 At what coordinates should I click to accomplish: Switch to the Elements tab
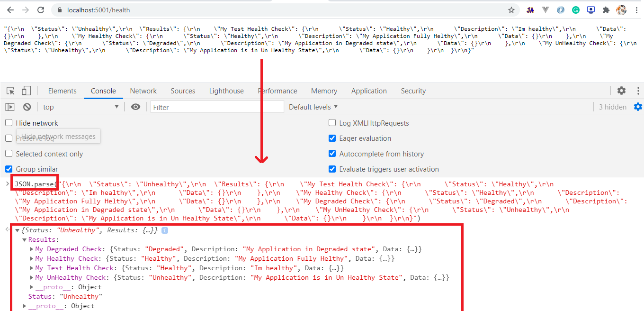[x=62, y=91]
